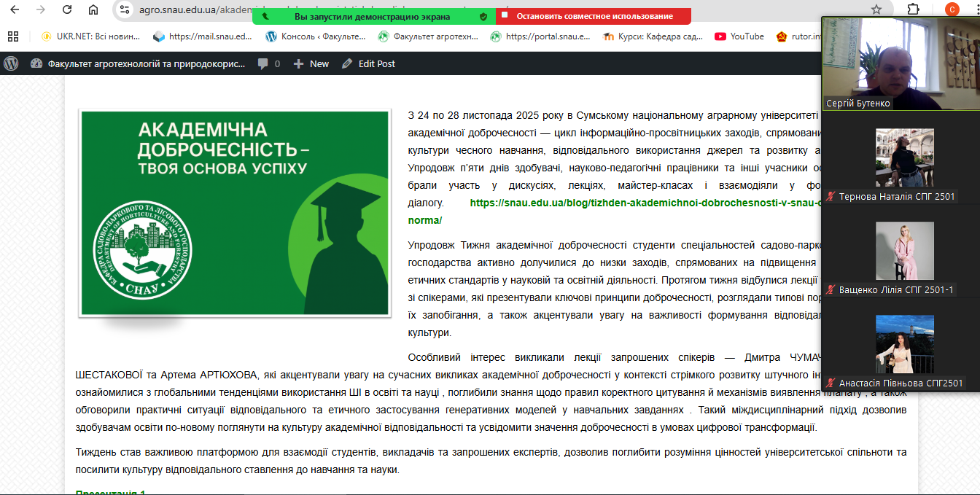Click the green security shield in sharing bar
The height and width of the screenshot is (495, 980).
483,16
